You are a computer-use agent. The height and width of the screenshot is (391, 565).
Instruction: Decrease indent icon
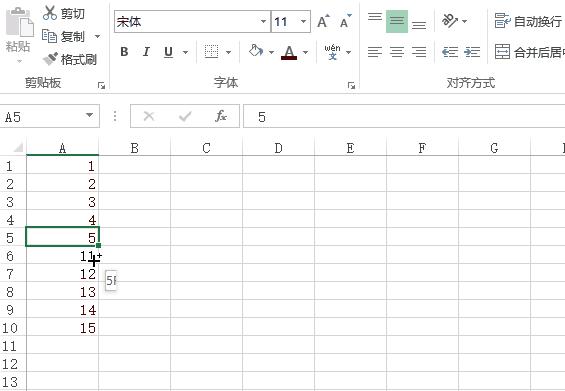pyautogui.click(x=450, y=52)
